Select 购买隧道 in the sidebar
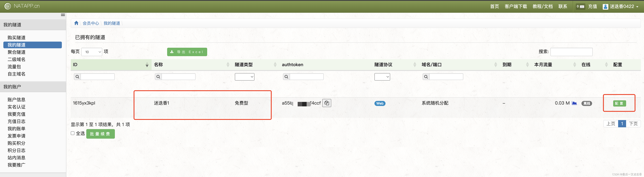Screen dimensions: 644x177 coord(17,38)
